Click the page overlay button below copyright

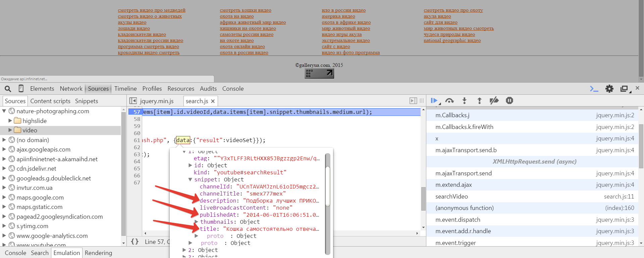pos(319,74)
